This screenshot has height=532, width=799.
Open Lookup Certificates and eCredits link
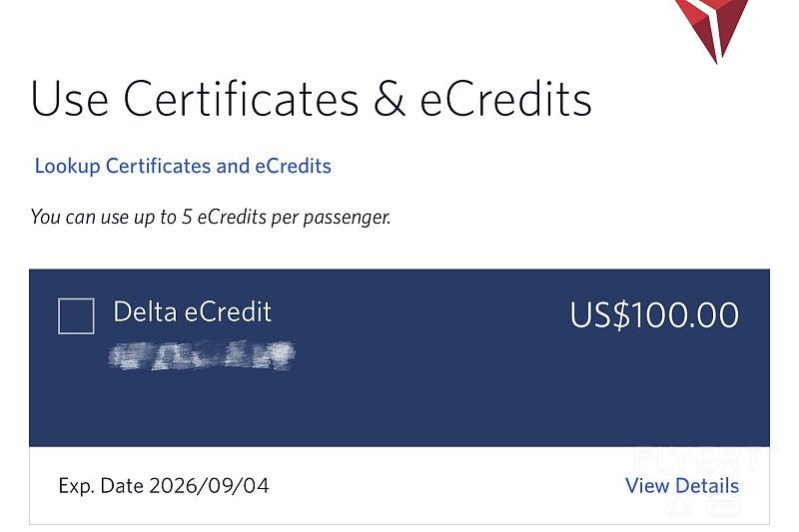(183, 166)
